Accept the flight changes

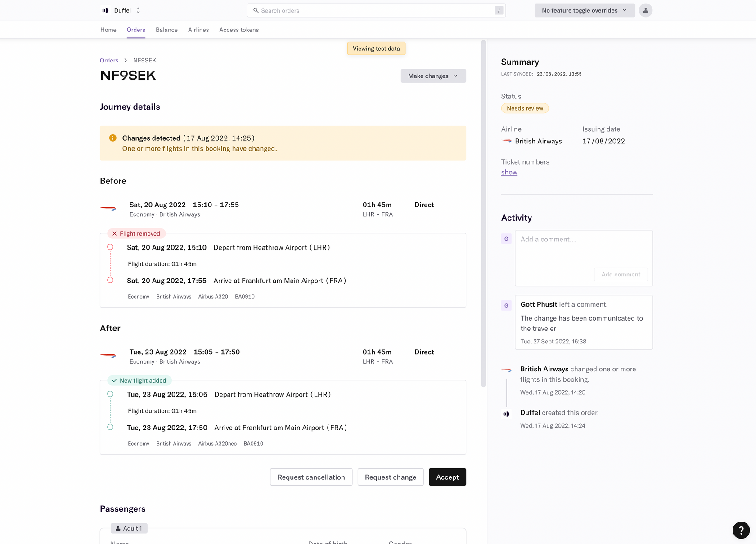[447, 477]
